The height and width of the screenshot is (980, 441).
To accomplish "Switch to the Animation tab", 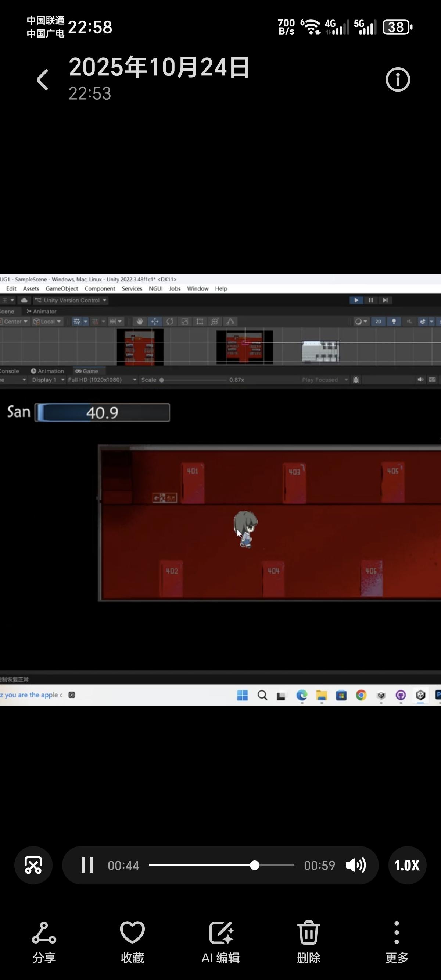I will [47, 371].
